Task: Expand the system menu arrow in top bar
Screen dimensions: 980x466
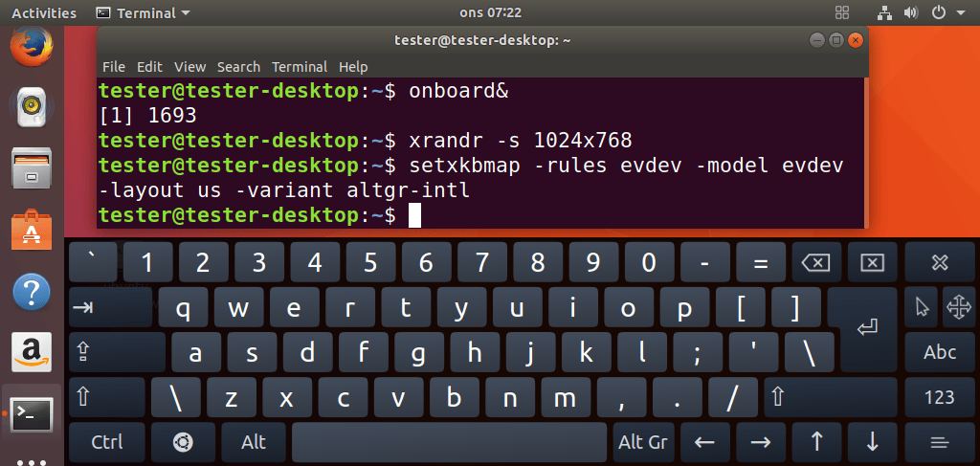Action: 961,12
